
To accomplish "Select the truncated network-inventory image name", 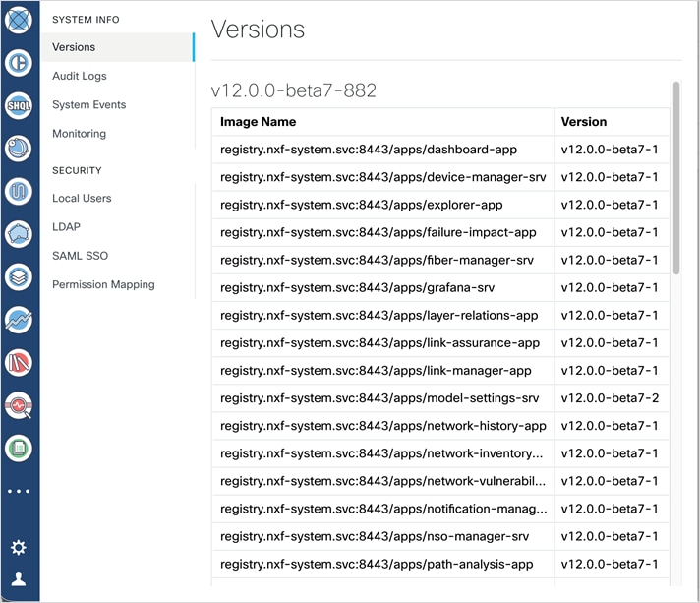I will tap(381, 453).
